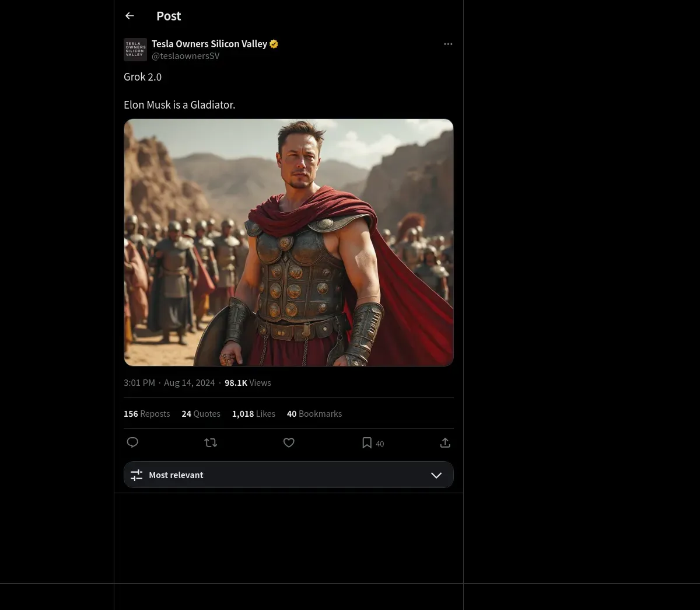Click the repost arrows icon

(x=211, y=443)
